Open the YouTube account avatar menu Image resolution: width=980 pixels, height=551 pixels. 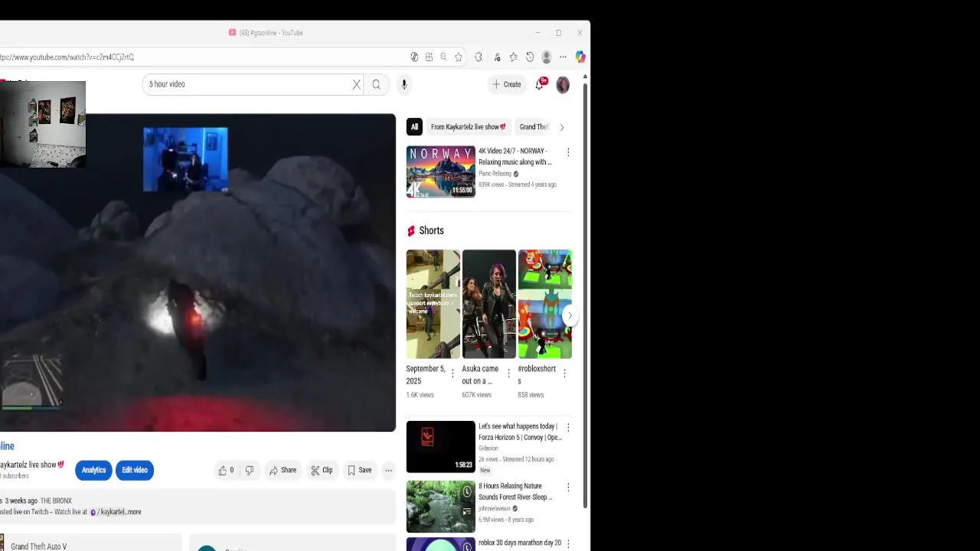click(x=563, y=84)
